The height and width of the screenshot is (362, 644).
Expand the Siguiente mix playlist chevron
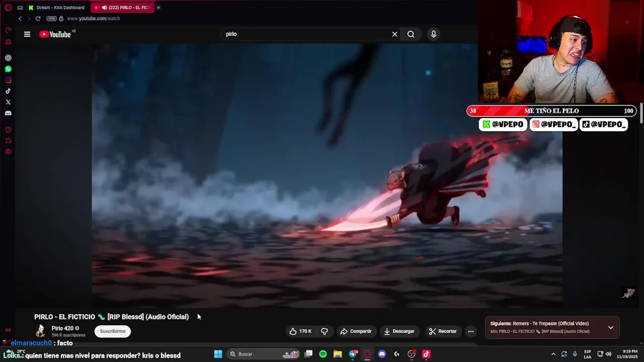point(611,327)
